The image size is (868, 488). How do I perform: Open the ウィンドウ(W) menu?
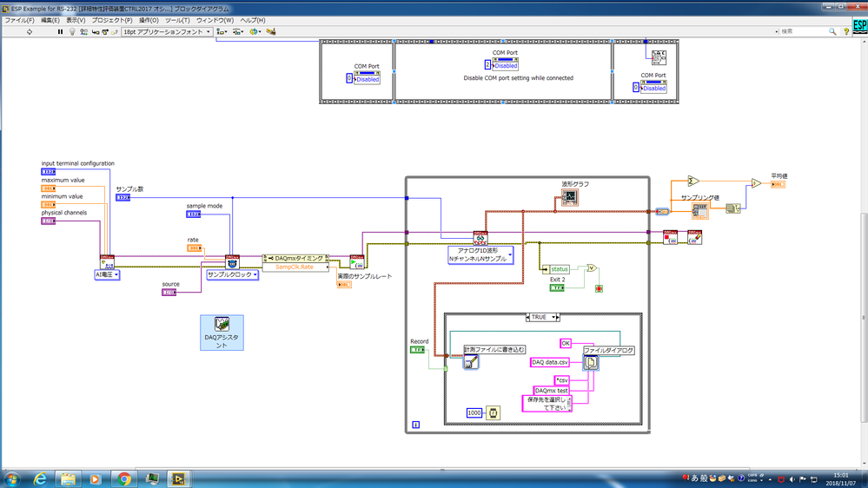tap(215, 20)
